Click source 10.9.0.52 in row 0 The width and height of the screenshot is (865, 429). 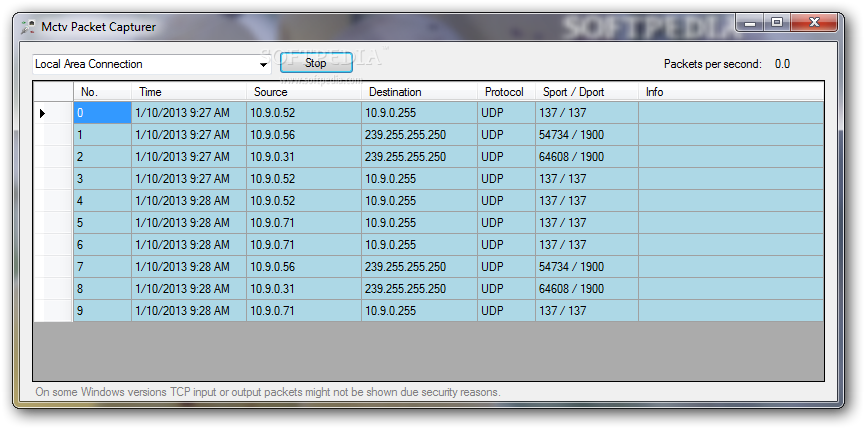pos(304,113)
